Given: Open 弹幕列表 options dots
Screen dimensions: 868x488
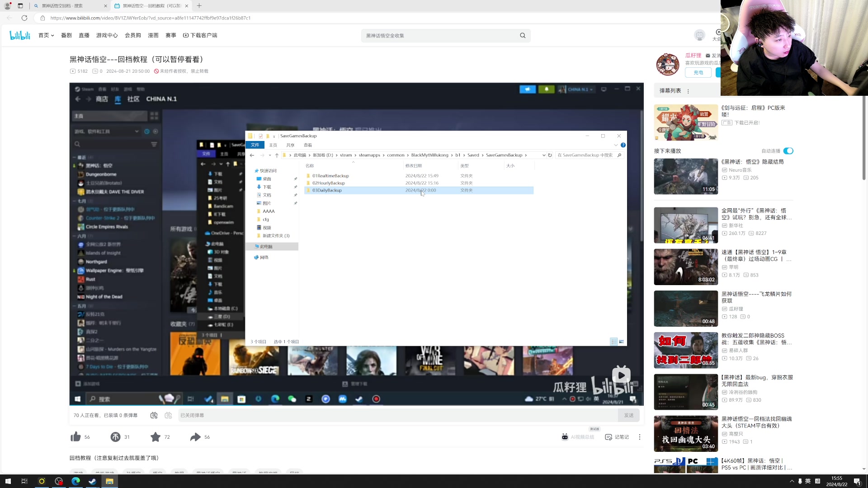Looking at the screenshot, I should click(688, 91).
